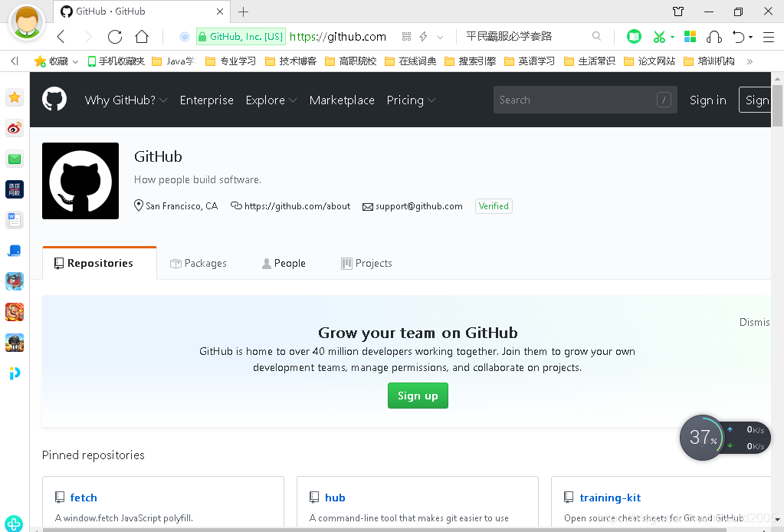The width and height of the screenshot is (784, 532).
Task: Open the 技术博客 bookmark folder
Action: (291, 61)
